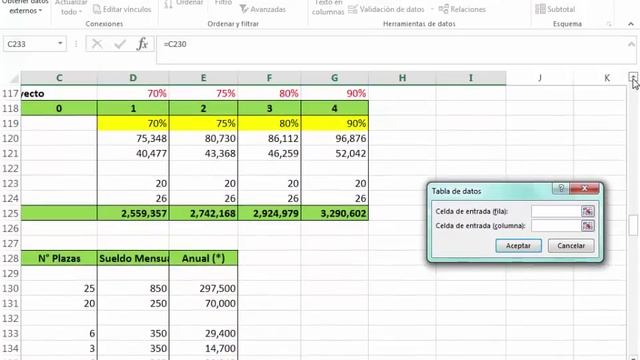
Task: Collapse the ribbon with the chevron
Action: tap(631, 24)
